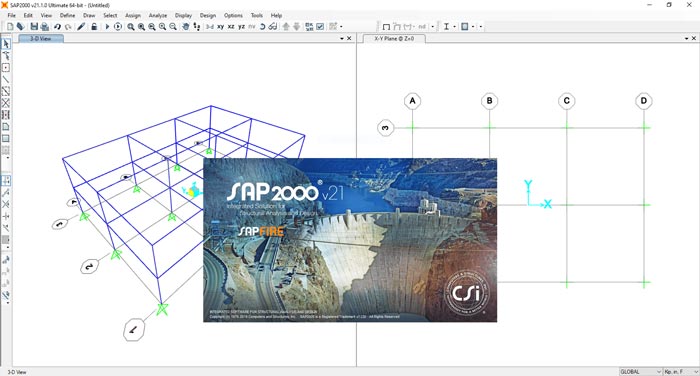
Task: Run analysis with the play arrow icon
Action: 107,27
